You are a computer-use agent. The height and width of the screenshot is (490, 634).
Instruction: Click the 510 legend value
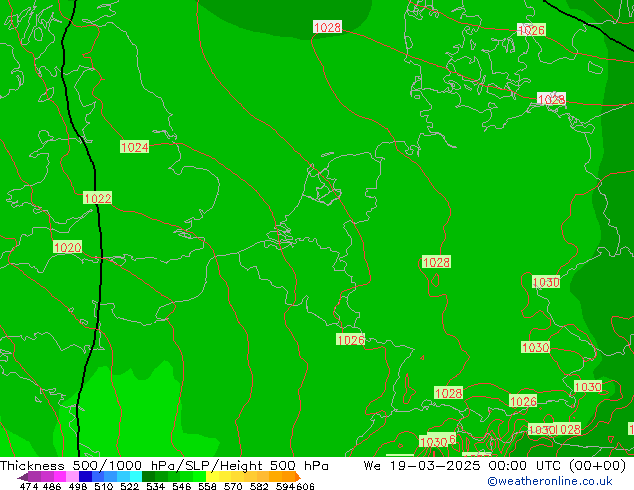[104, 486]
